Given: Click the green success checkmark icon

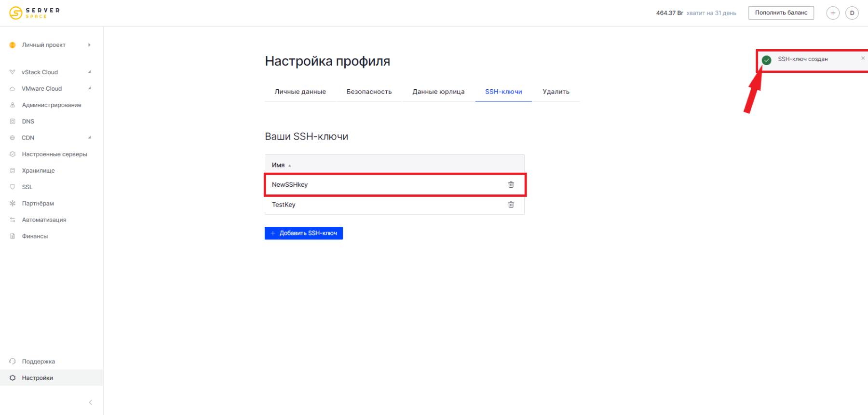Looking at the screenshot, I should [766, 60].
